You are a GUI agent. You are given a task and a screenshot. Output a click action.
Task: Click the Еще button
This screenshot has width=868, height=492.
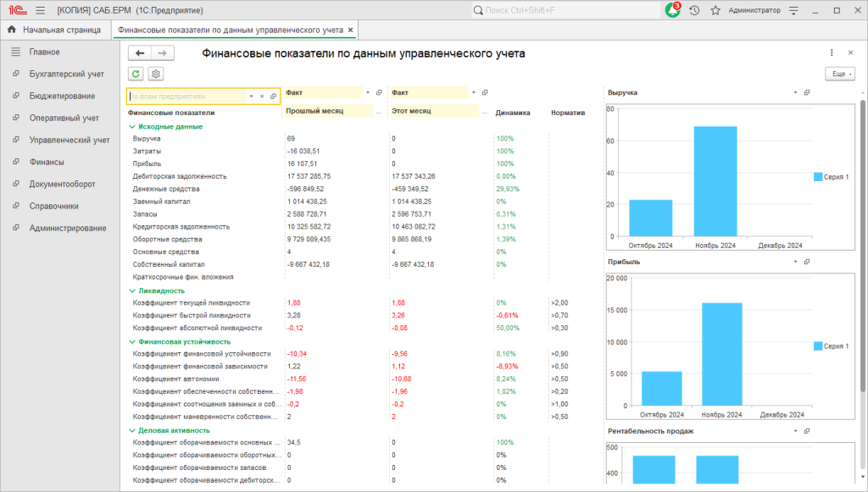tap(840, 74)
